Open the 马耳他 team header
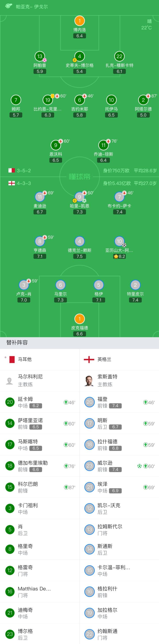 click(x=25, y=359)
